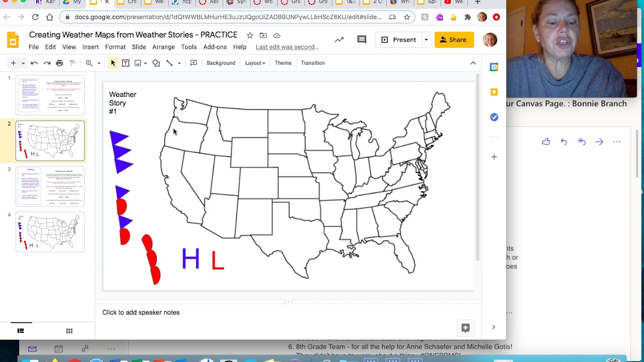This screenshot has width=644, height=362.
Task: Select slide 1 thumbnail
Action: [x=50, y=95]
